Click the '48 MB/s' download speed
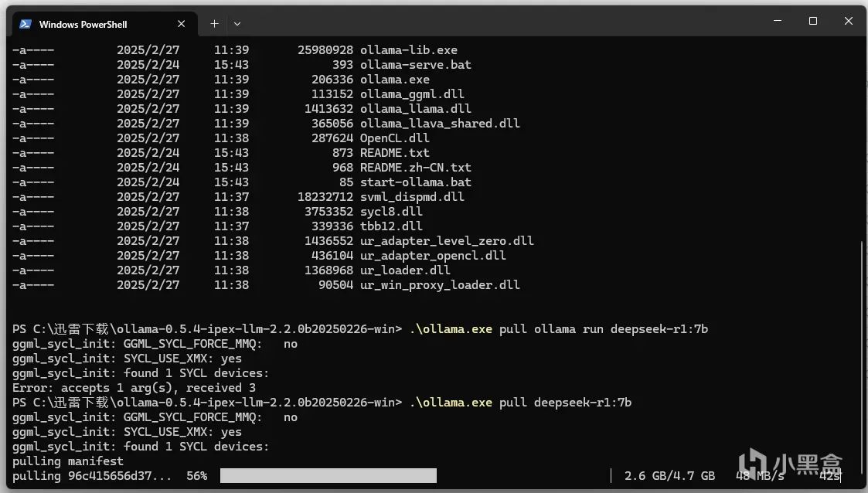 (760, 476)
